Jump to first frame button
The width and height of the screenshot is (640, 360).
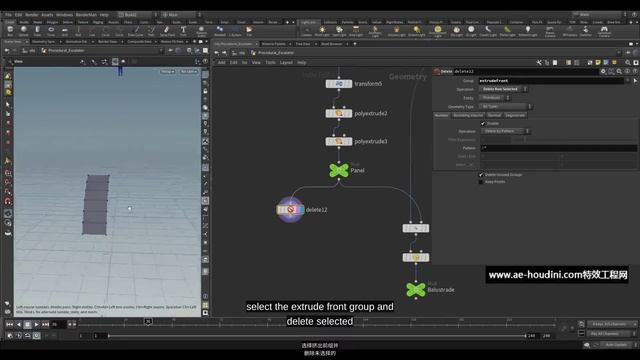(x=9, y=324)
